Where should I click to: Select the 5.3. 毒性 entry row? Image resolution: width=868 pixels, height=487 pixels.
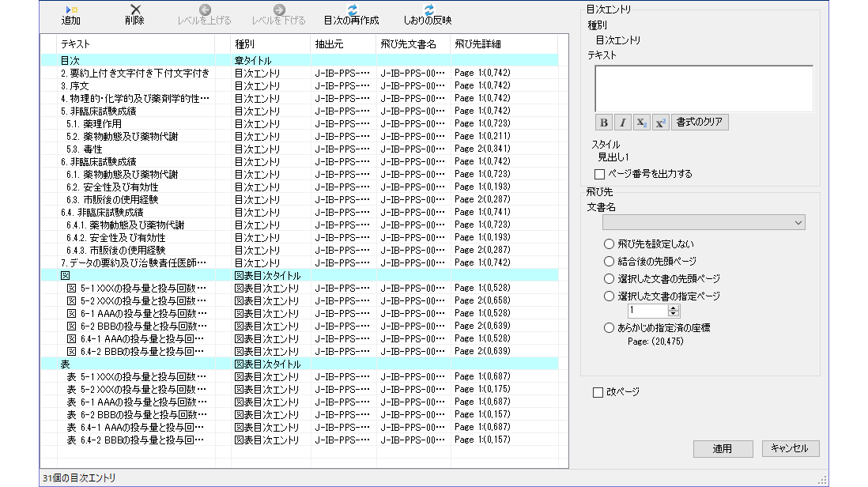[x=83, y=149]
